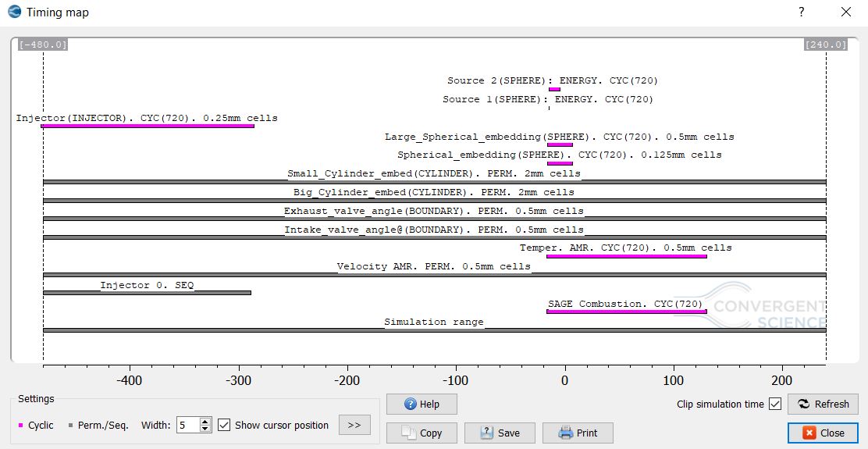Viewport: 868px width, 449px height.
Task: Click the Cyclic magenta legend swatch
Action: tap(21, 426)
